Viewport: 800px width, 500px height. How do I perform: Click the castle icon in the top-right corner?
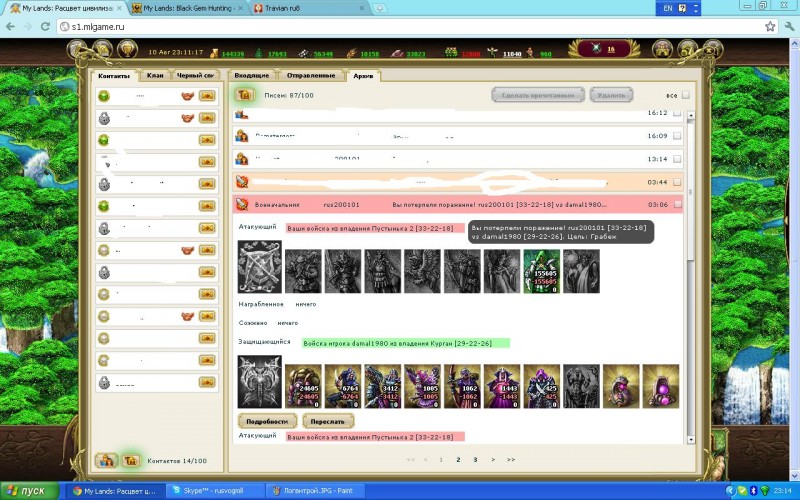[662, 50]
